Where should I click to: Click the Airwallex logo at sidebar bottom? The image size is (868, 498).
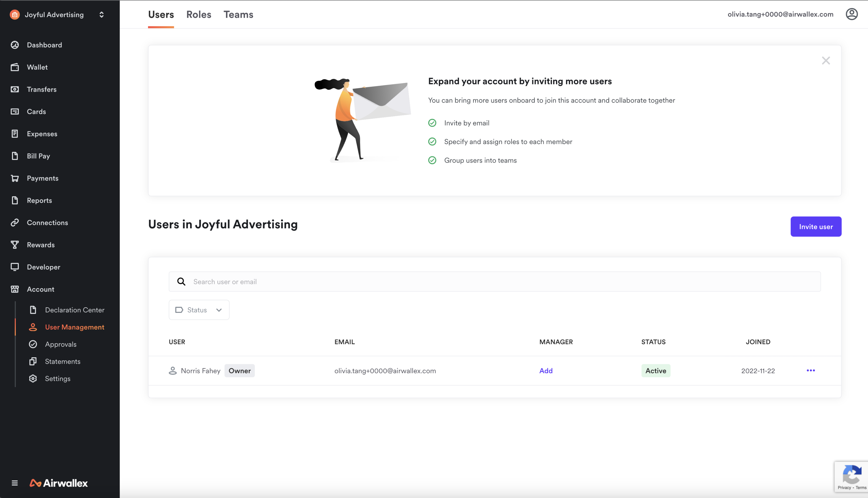point(59,483)
